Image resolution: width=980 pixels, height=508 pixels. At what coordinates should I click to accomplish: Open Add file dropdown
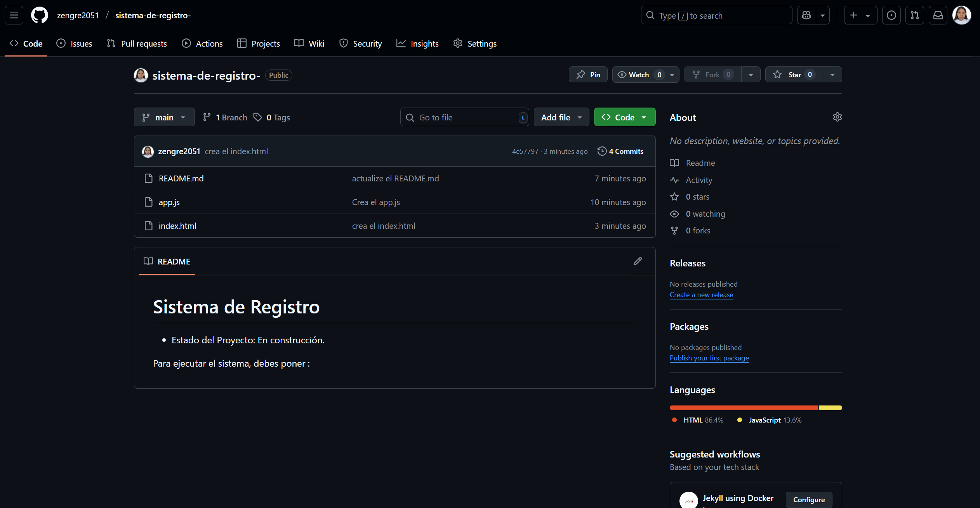click(561, 117)
